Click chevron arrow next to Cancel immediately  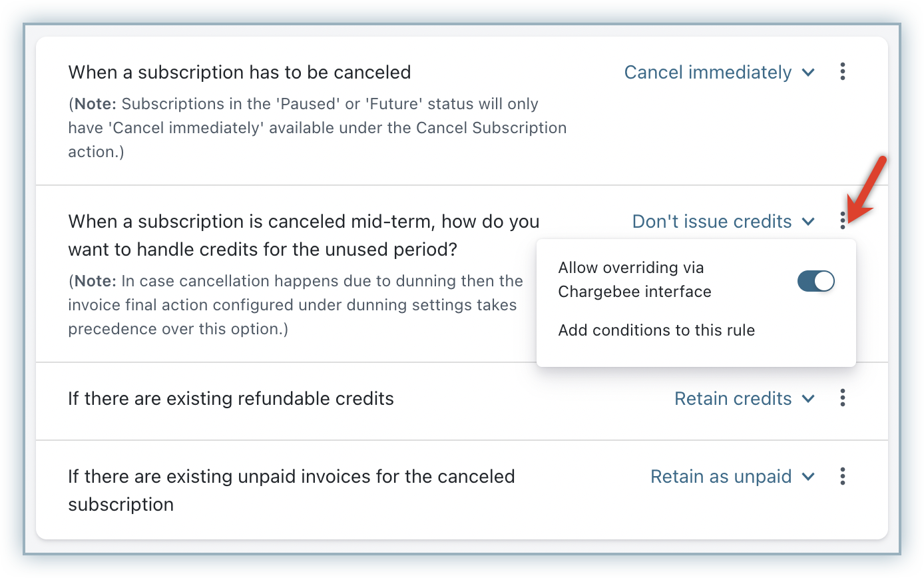point(809,73)
